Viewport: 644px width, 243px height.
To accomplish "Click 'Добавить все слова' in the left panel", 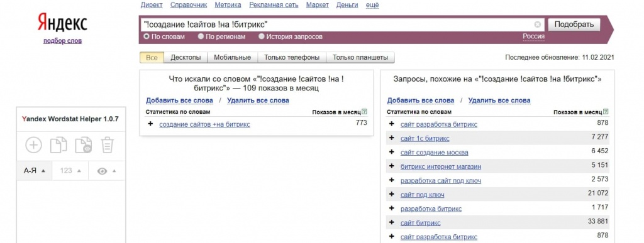I will [x=179, y=100].
